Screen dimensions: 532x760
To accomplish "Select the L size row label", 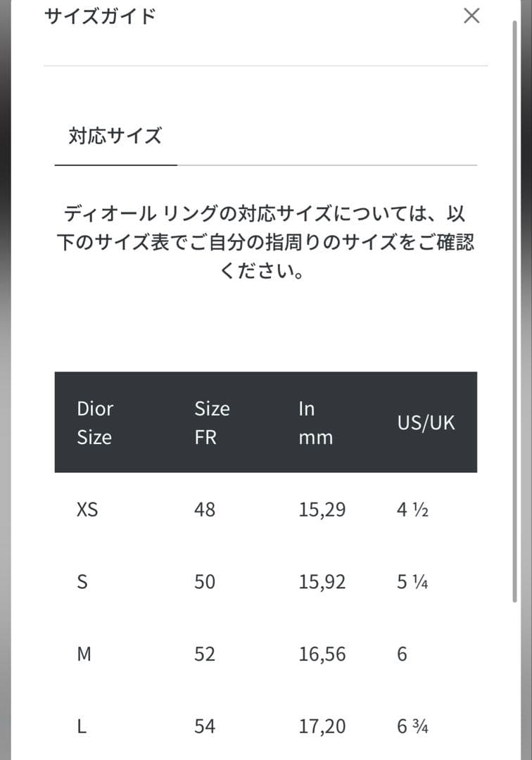I will (x=82, y=726).
